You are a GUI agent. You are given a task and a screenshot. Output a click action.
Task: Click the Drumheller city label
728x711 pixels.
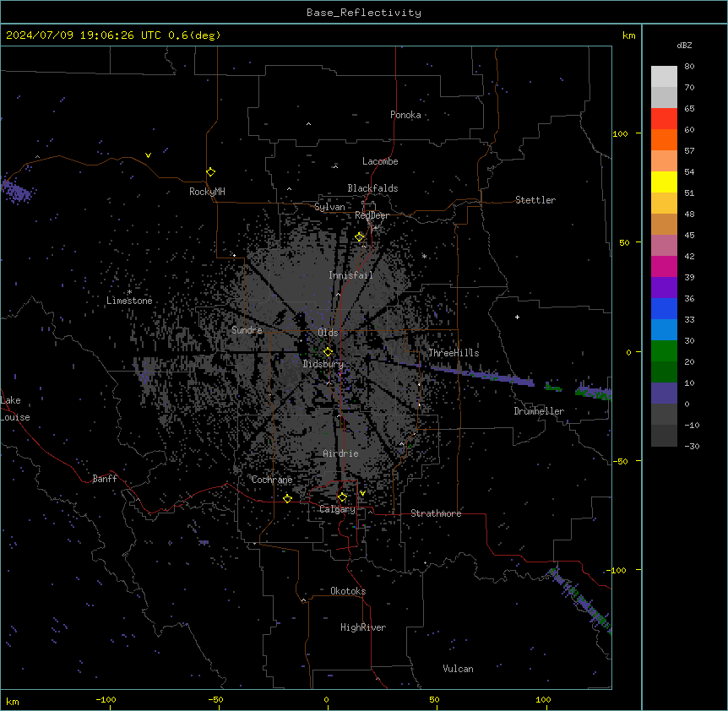[x=539, y=411]
